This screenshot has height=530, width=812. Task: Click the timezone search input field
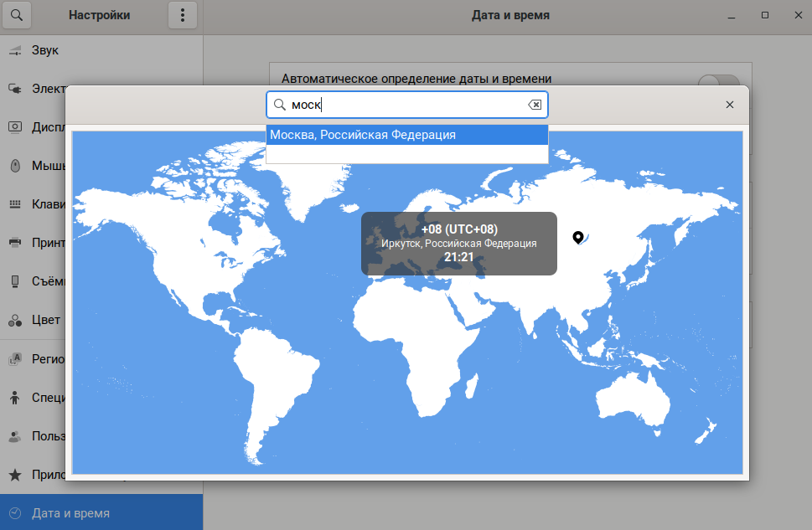(x=406, y=105)
